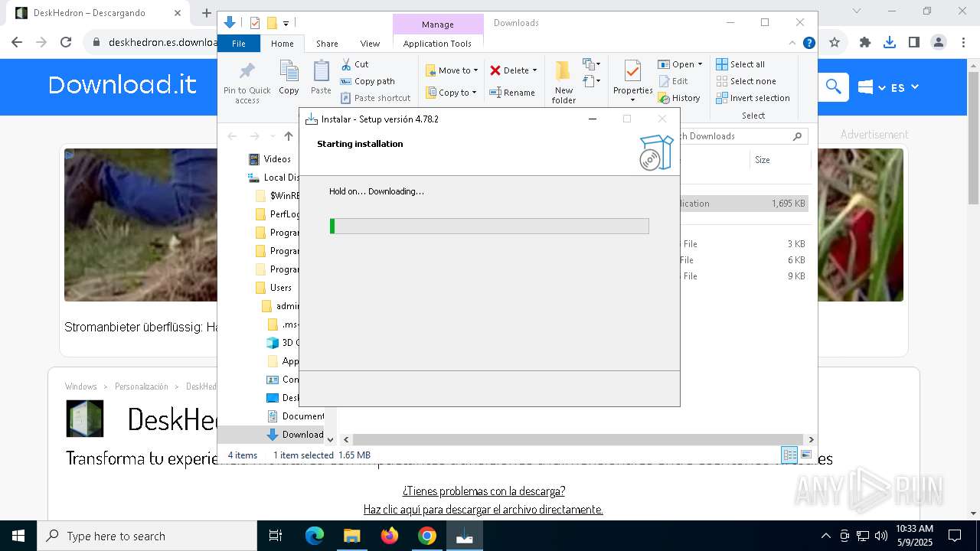Click Select none in ribbon
980x551 pixels.
tap(746, 81)
